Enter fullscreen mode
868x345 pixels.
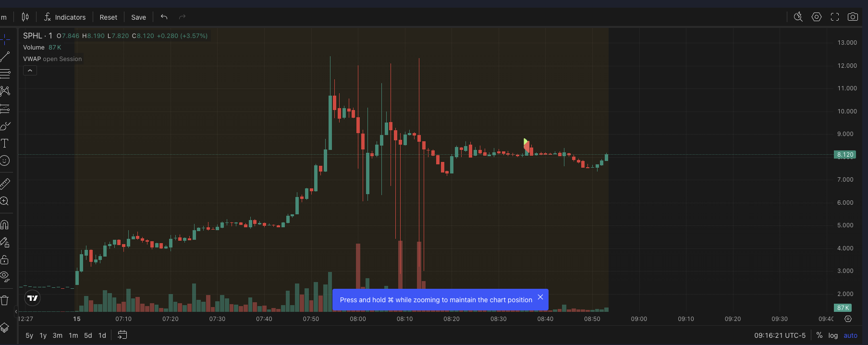tap(835, 17)
